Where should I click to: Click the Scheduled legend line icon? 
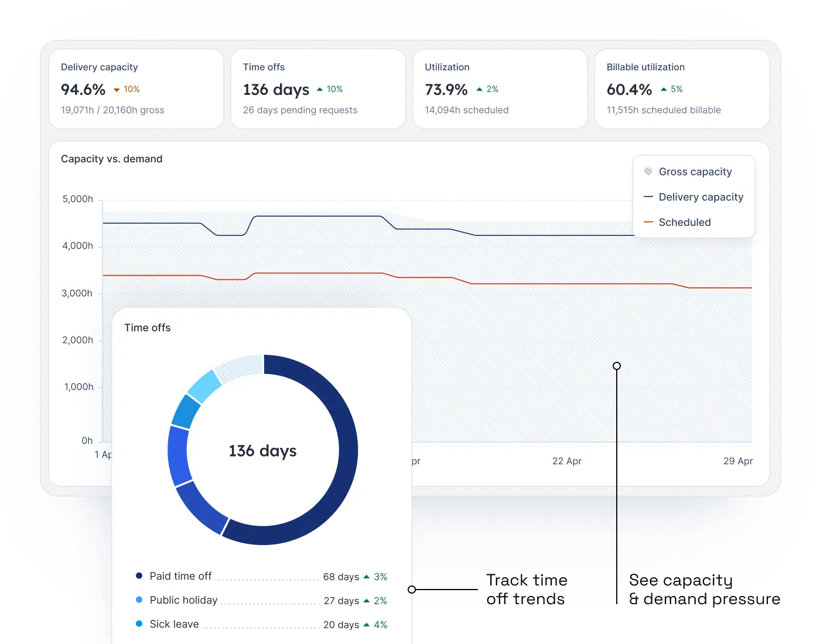(x=648, y=222)
